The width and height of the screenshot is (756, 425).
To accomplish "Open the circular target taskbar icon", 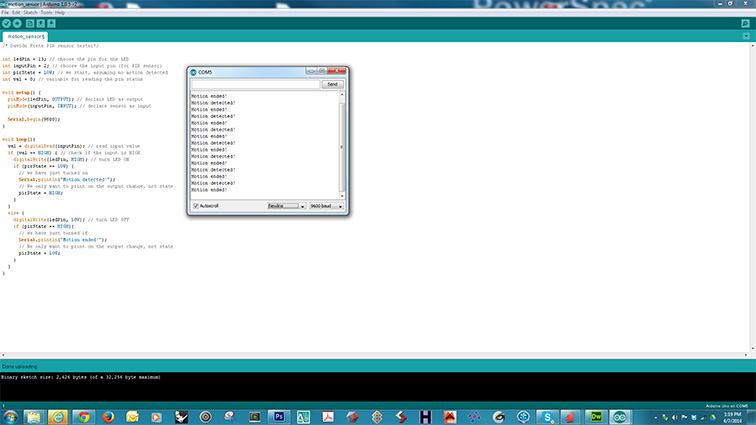I will tap(205, 417).
